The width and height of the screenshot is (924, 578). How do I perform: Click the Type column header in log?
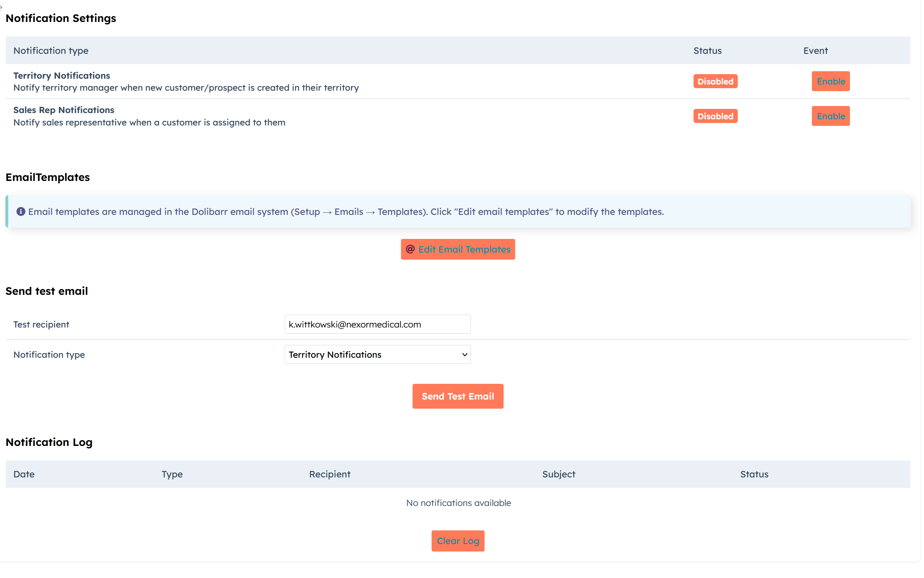172,474
